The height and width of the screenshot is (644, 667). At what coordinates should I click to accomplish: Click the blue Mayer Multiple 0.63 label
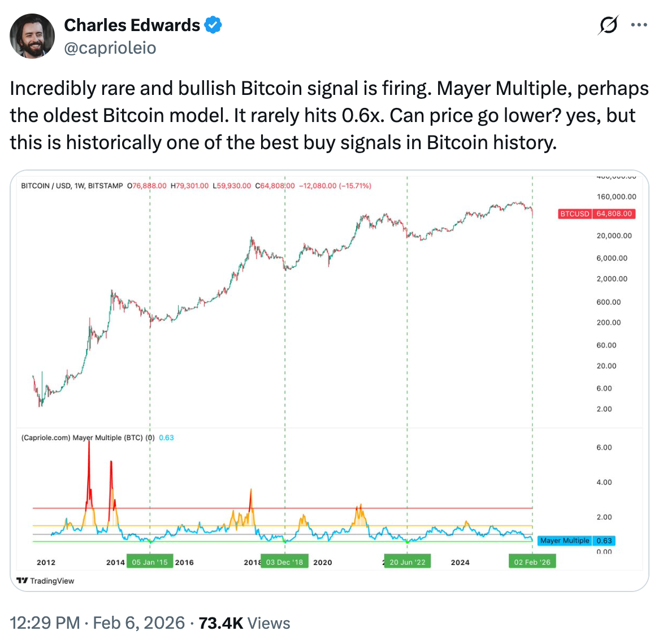pyautogui.click(x=576, y=541)
